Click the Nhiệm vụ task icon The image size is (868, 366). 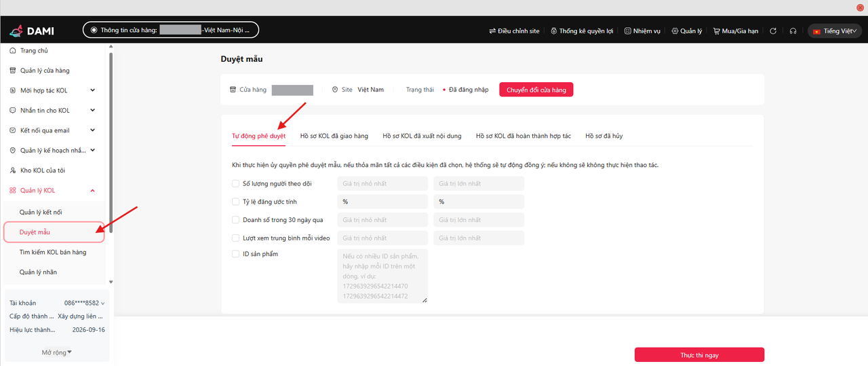(x=628, y=31)
